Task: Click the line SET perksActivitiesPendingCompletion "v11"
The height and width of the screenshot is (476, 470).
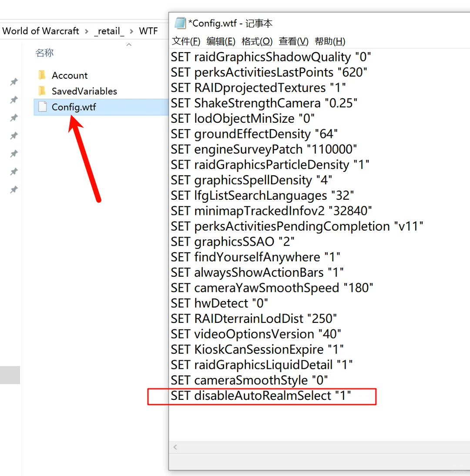Action: coord(297,226)
